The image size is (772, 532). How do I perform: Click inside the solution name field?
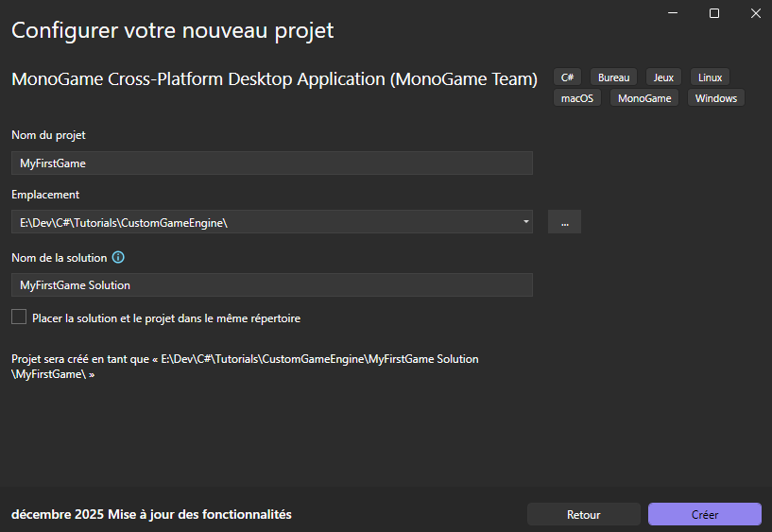click(x=272, y=285)
